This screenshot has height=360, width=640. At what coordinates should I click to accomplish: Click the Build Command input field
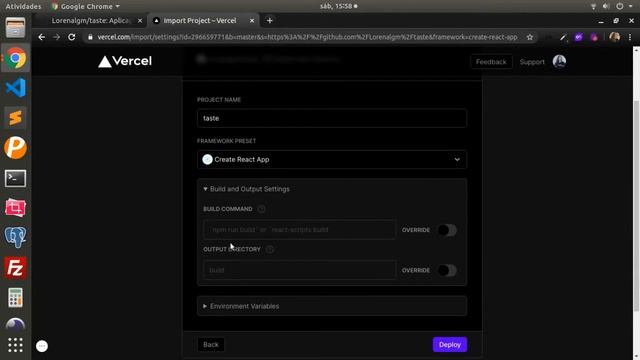tap(299, 230)
